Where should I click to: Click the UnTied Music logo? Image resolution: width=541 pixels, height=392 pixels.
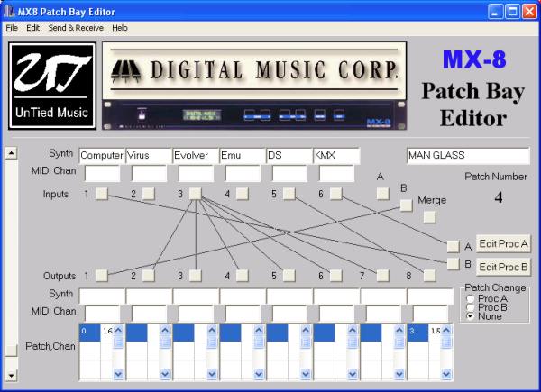pos(52,86)
